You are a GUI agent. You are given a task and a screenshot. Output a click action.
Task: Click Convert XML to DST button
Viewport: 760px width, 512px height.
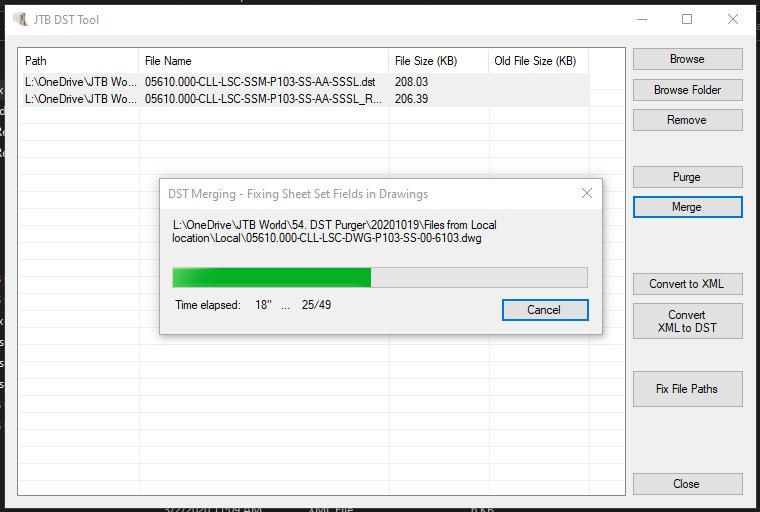687,321
